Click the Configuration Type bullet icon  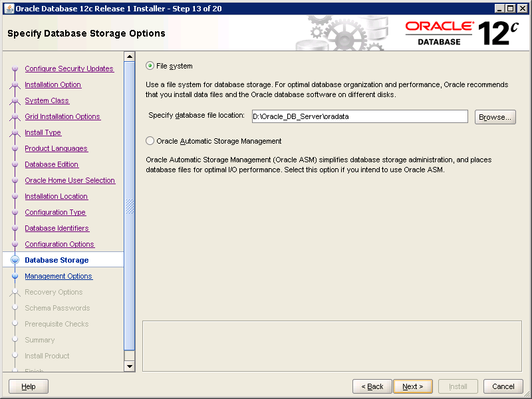click(x=15, y=212)
